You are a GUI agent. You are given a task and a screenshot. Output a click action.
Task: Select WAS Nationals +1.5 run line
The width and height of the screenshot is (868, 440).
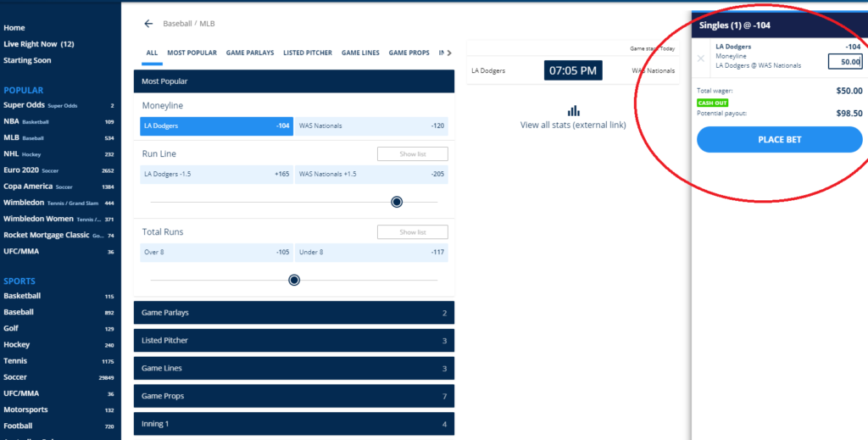click(371, 175)
